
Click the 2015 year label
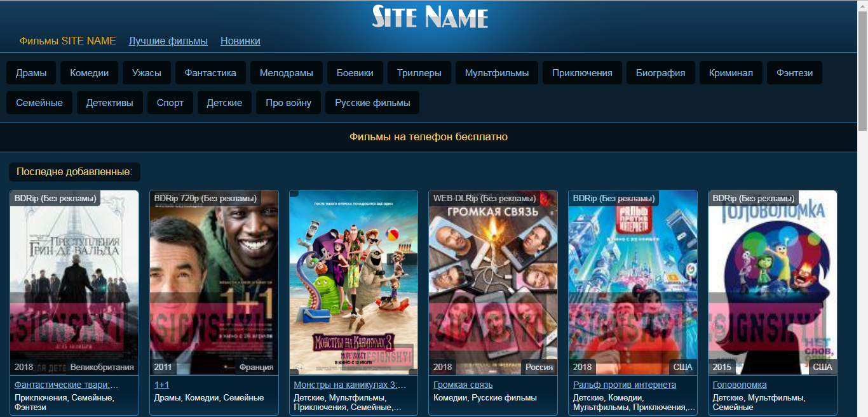722,367
